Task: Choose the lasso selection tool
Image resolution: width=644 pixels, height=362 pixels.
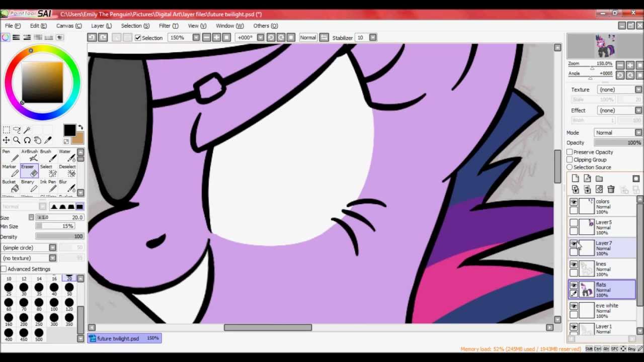Action: point(17,130)
